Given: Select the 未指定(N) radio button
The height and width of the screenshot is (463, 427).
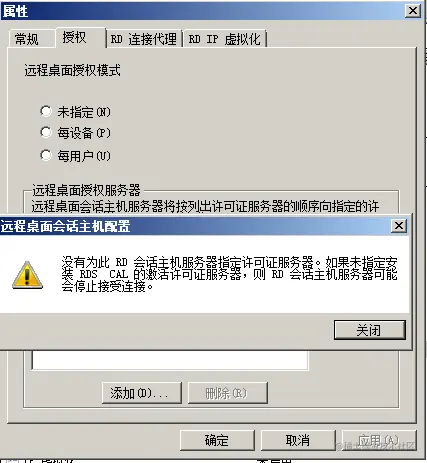Looking at the screenshot, I should (46, 111).
